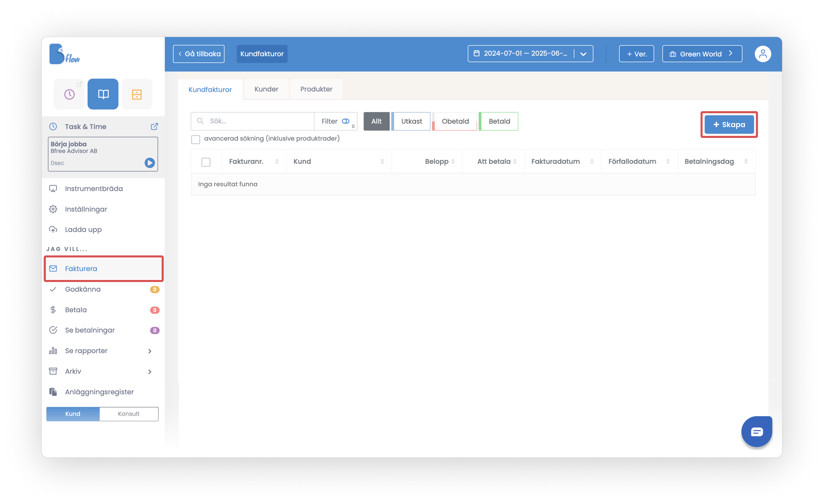Select the blue book accounting module icon
The height and width of the screenshot is (504, 824).
point(103,94)
